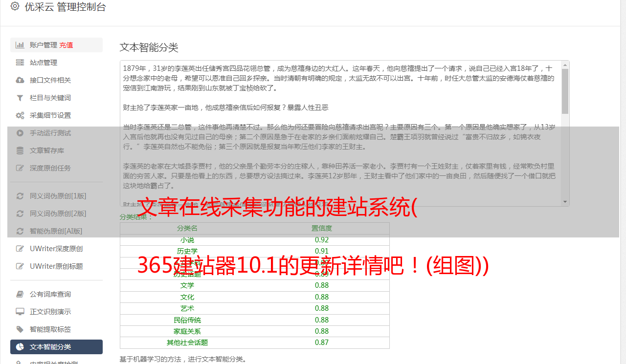
Task: Click the 置信度 column header
Action: pos(322,228)
